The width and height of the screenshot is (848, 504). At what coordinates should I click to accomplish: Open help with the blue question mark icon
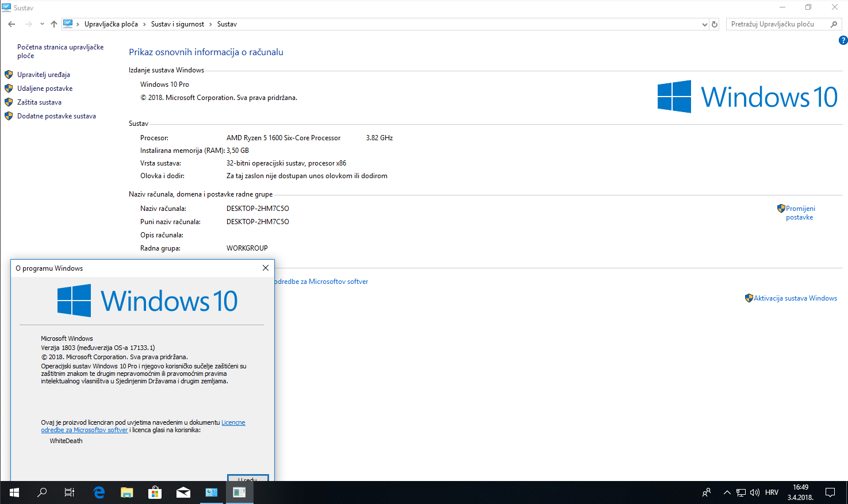(843, 40)
